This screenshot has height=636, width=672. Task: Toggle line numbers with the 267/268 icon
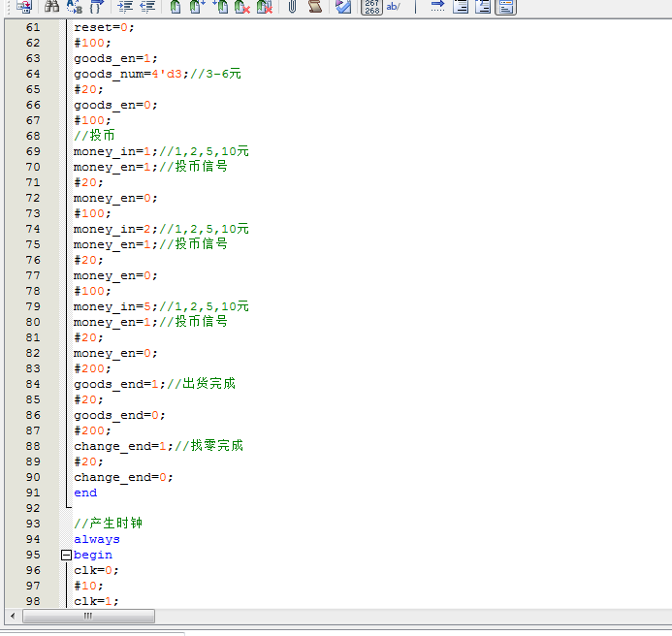point(371,7)
